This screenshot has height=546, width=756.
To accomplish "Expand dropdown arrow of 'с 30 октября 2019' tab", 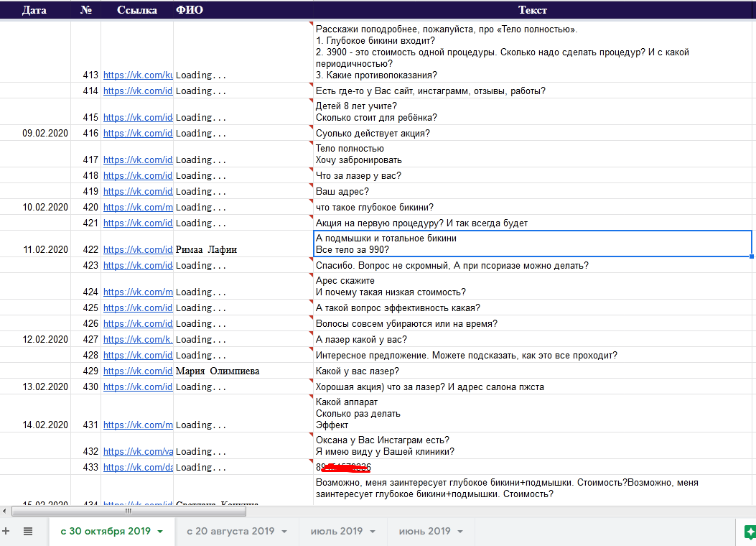I will [160, 532].
